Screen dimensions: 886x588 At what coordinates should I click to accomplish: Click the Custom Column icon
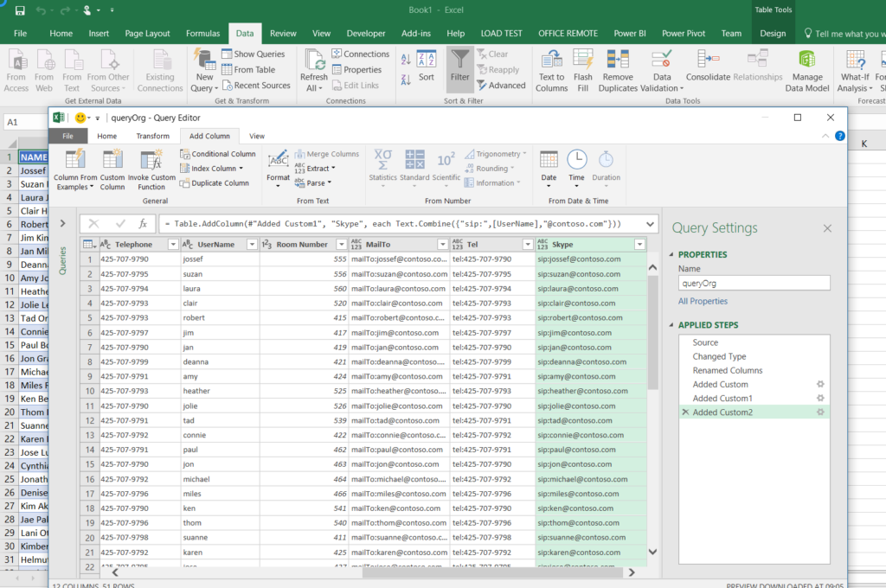pyautogui.click(x=112, y=159)
